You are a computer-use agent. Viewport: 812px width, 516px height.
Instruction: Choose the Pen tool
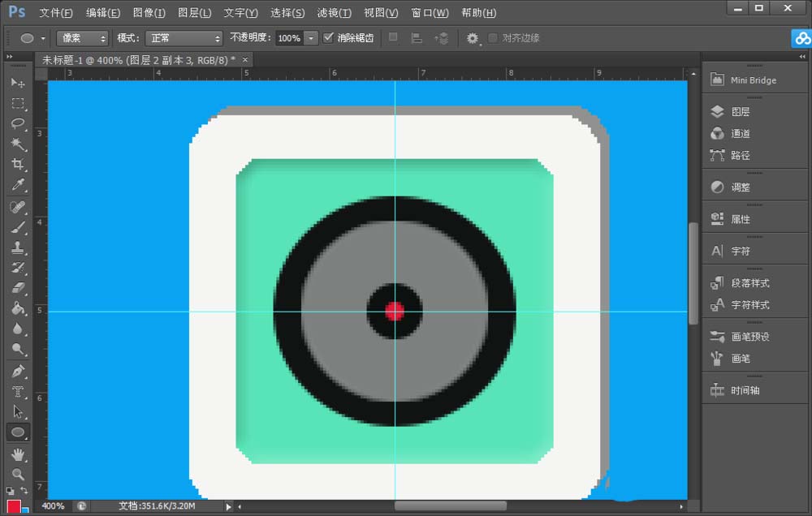tap(18, 371)
